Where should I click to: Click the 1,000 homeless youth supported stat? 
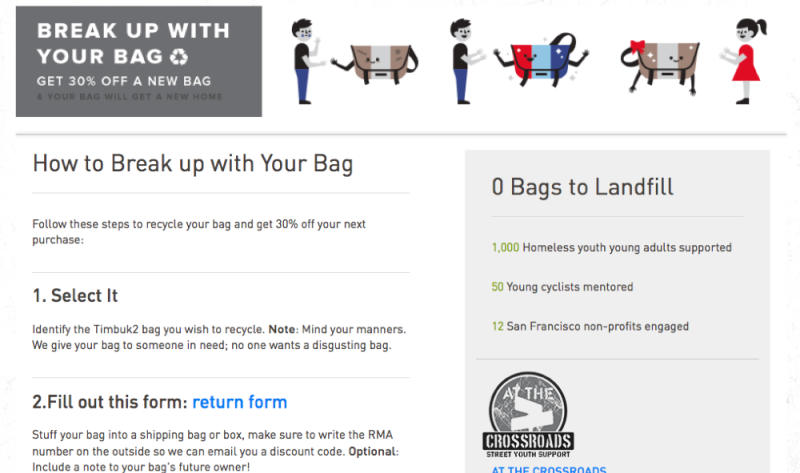612,247
